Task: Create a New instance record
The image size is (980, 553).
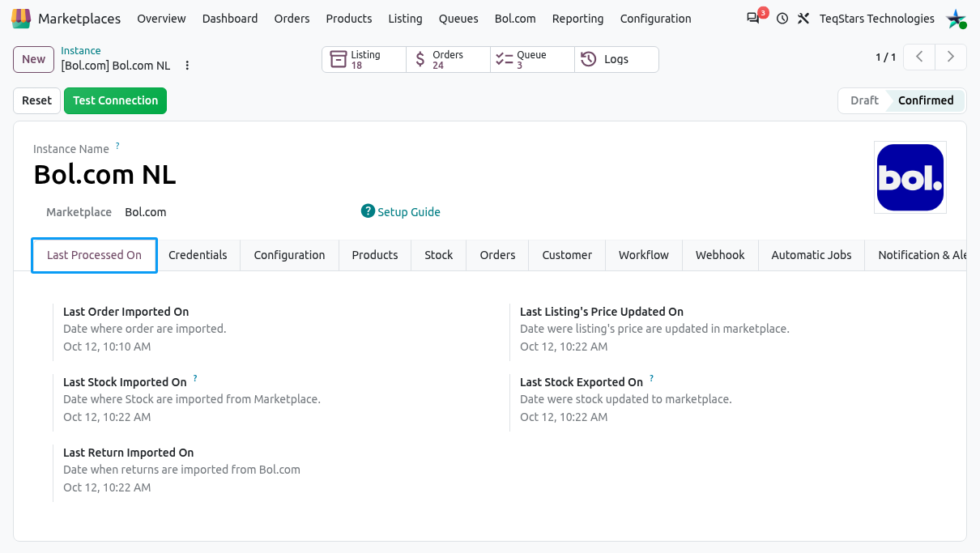Action: point(34,59)
